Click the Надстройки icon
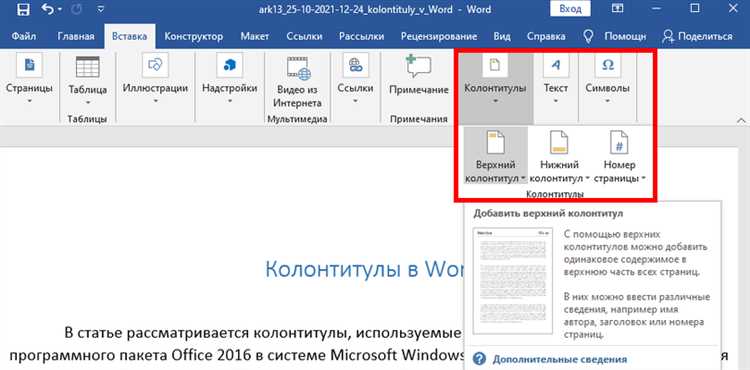This screenshot has width=750, height=370. click(230, 65)
